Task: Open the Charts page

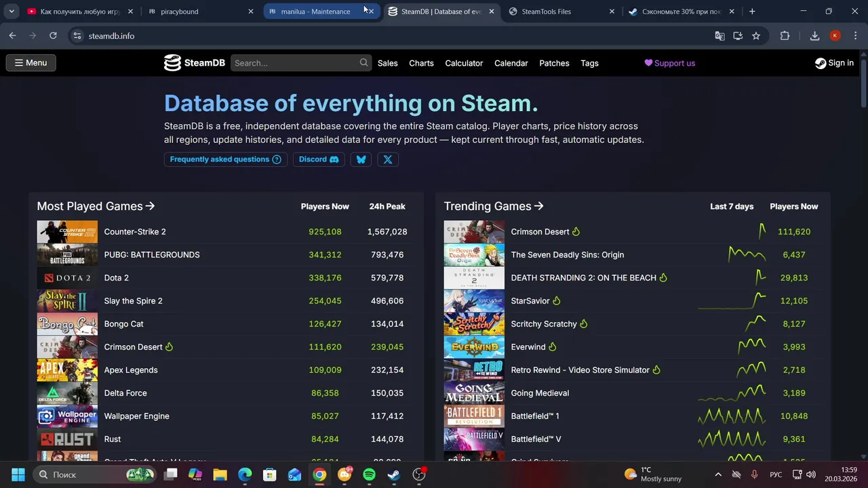Action: coord(421,63)
